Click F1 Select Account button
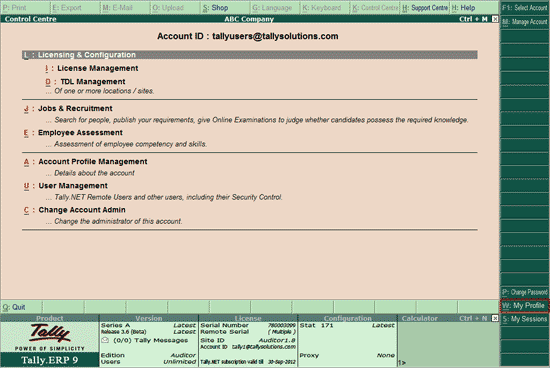The image size is (550, 368). tap(524, 8)
